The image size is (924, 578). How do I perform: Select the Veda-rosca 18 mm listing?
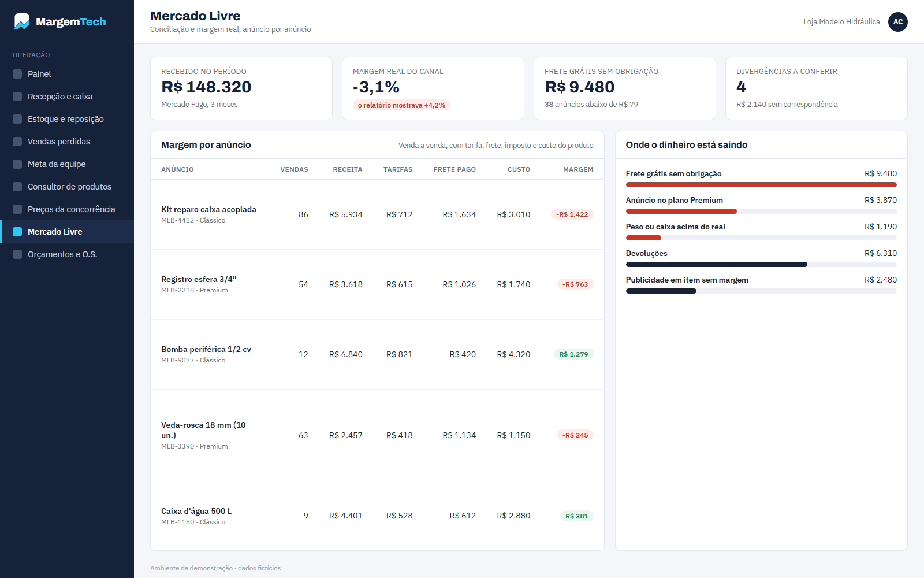click(377, 435)
